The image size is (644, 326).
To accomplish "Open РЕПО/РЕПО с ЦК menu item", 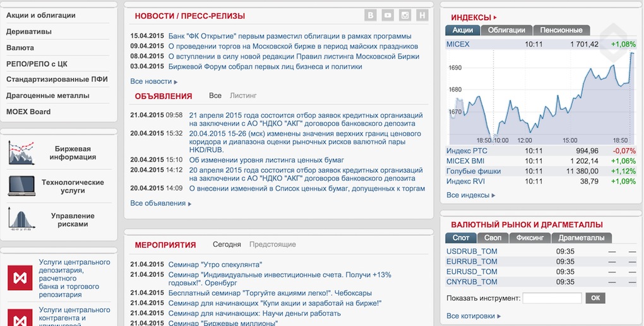I will coord(37,64).
